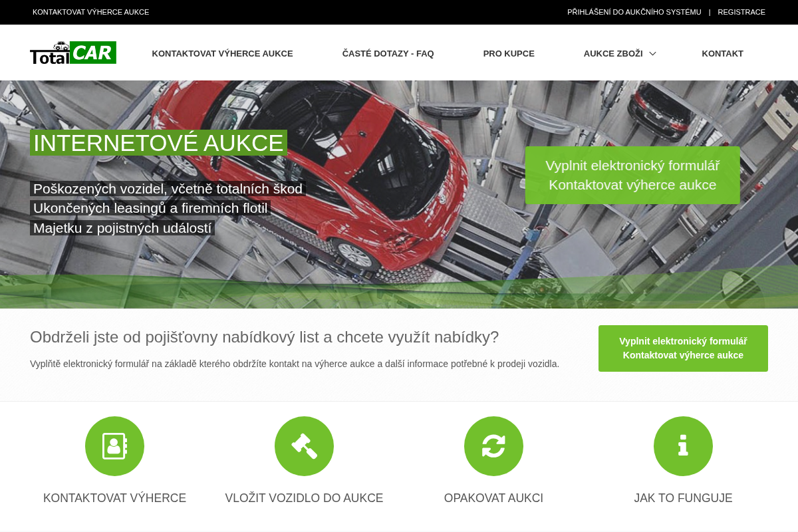Click the address book Kontaktovat výherce icon
The height and width of the screenshot is (532, 798).
(114, 446)
